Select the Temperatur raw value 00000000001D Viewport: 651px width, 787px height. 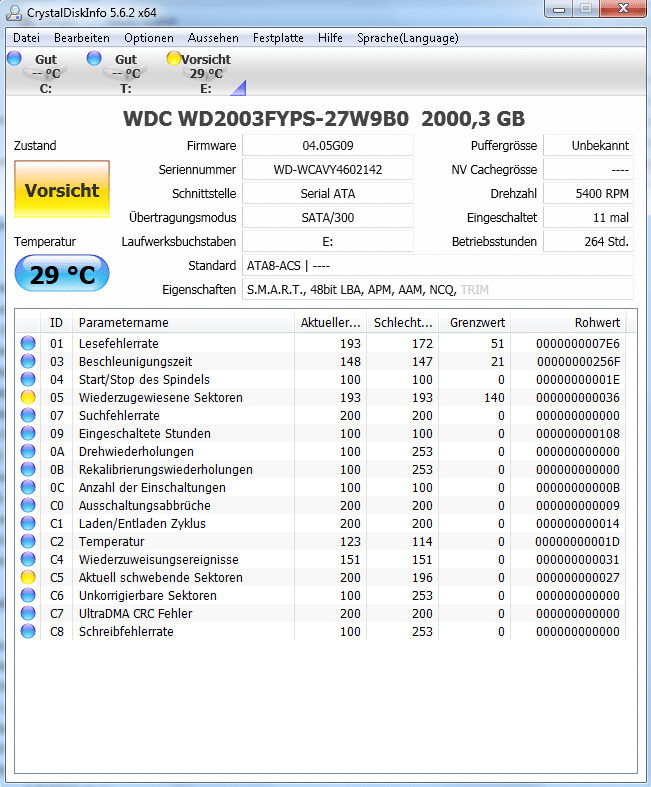(577, 542)
